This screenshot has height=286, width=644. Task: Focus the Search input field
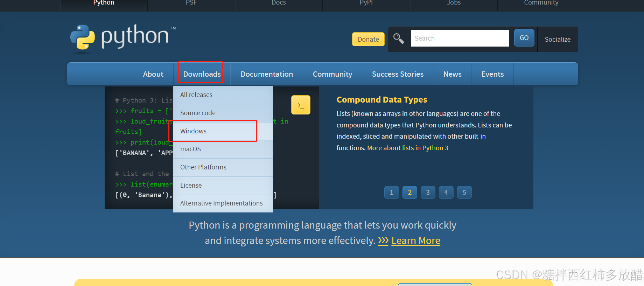tap(460, 38)
